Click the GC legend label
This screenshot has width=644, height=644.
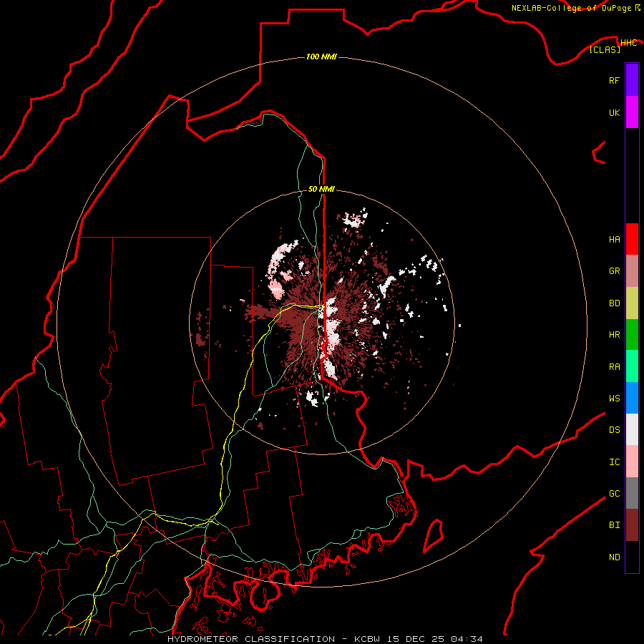[614, 494]
